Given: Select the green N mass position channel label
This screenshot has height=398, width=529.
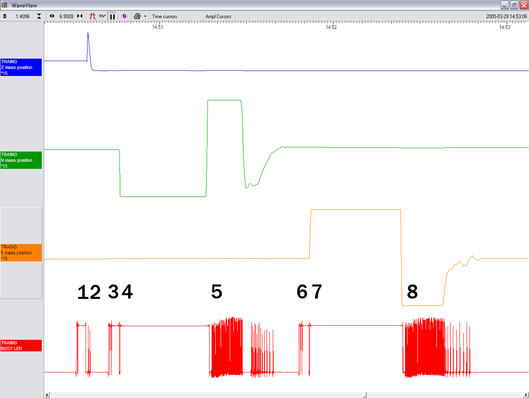Looking at the screenshot, I should tap(21, 160).
